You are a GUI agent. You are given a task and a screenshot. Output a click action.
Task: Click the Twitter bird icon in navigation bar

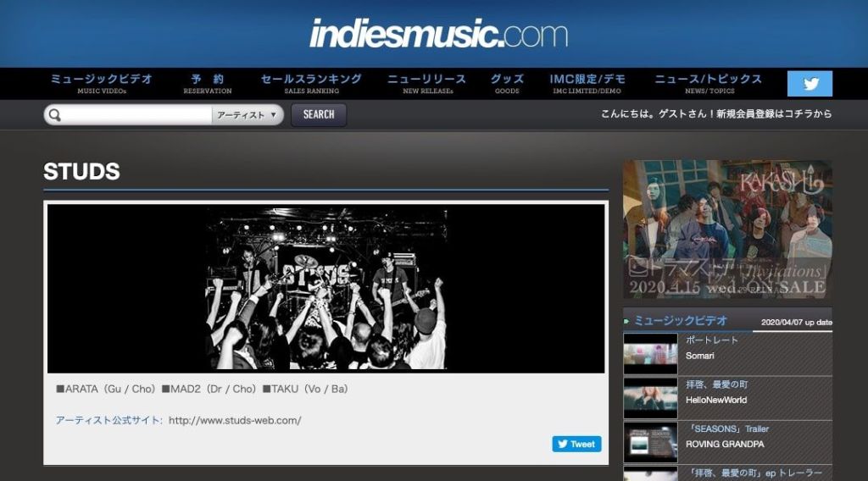[x=810, y=84]
